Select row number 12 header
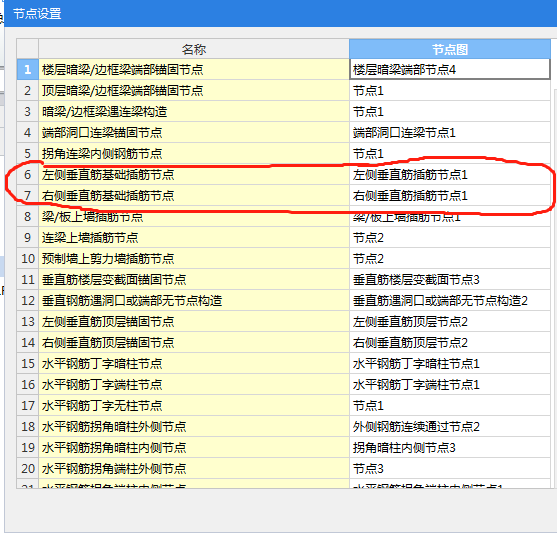 point(28,300)
